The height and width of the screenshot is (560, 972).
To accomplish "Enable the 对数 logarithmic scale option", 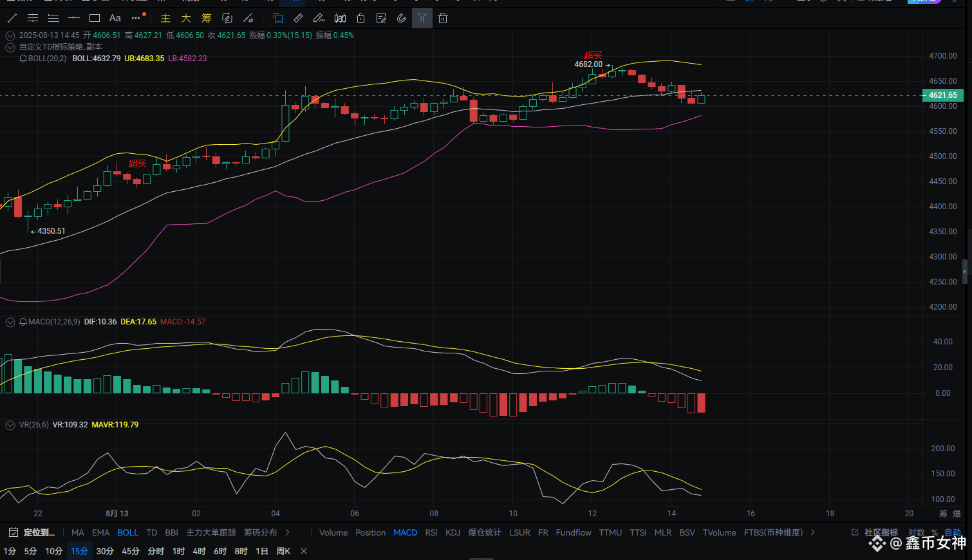I will (x=916, y=532).
